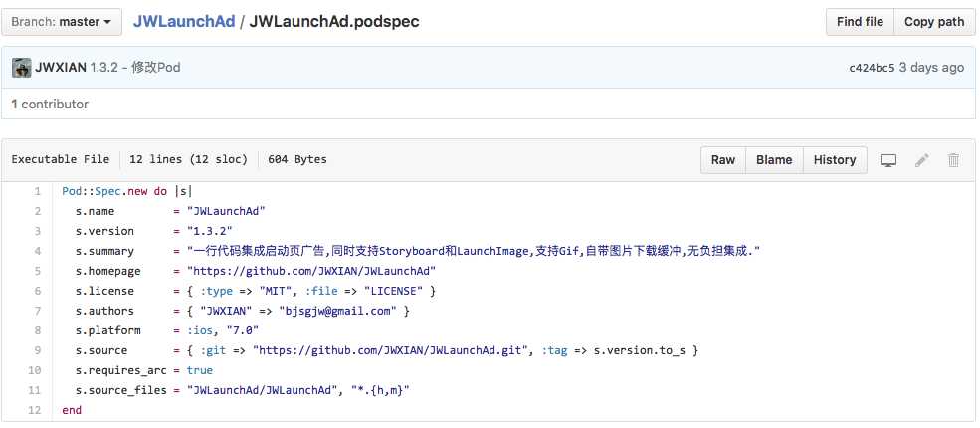Viewport: 980px width, 428px height.
Task: View the Raw file contents
Action: (722, 160)
